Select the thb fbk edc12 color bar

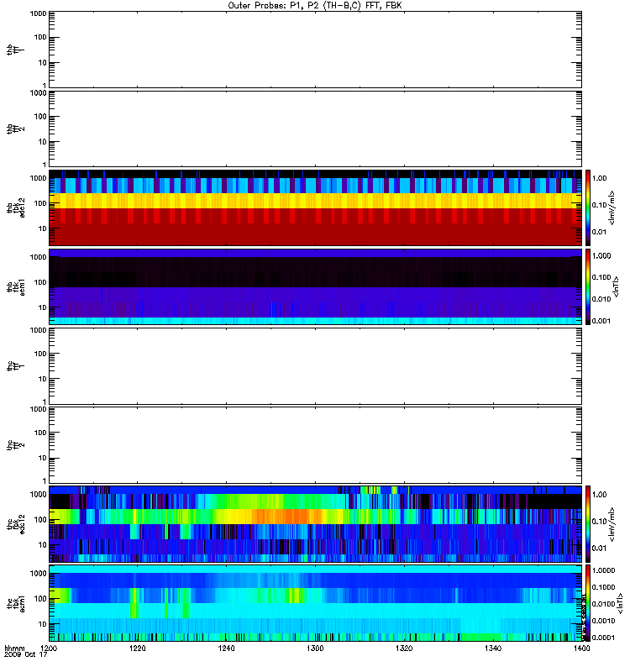[588, 207]
